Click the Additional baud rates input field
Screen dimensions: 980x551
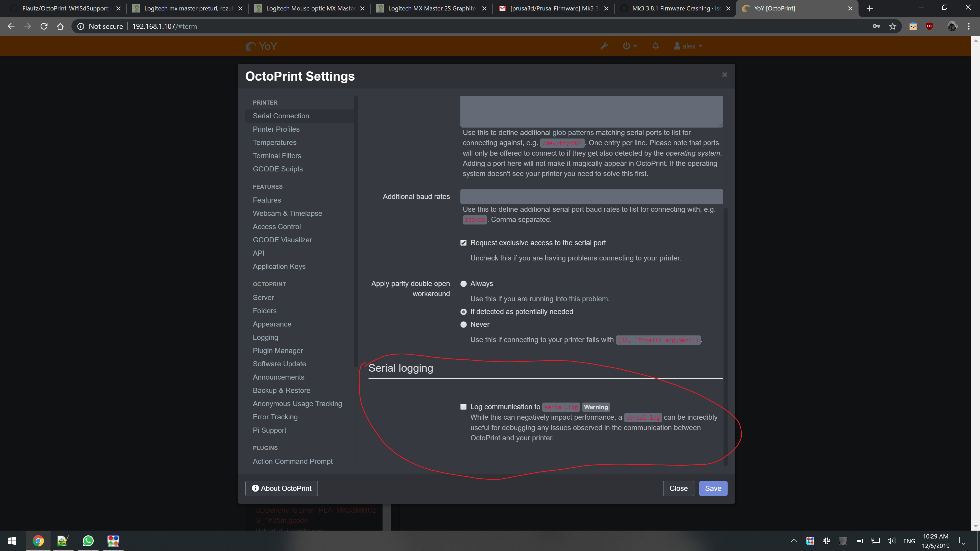click(592, 197)
